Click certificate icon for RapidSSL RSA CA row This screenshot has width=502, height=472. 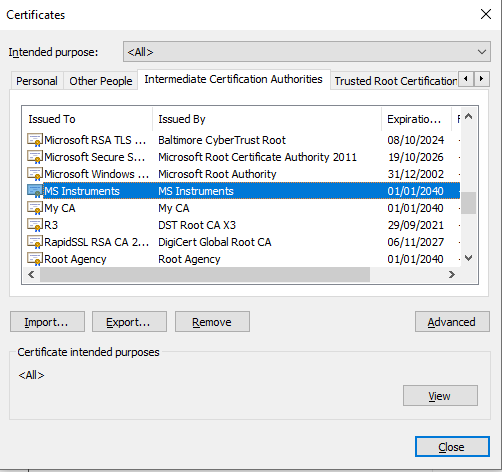point(35,242)
